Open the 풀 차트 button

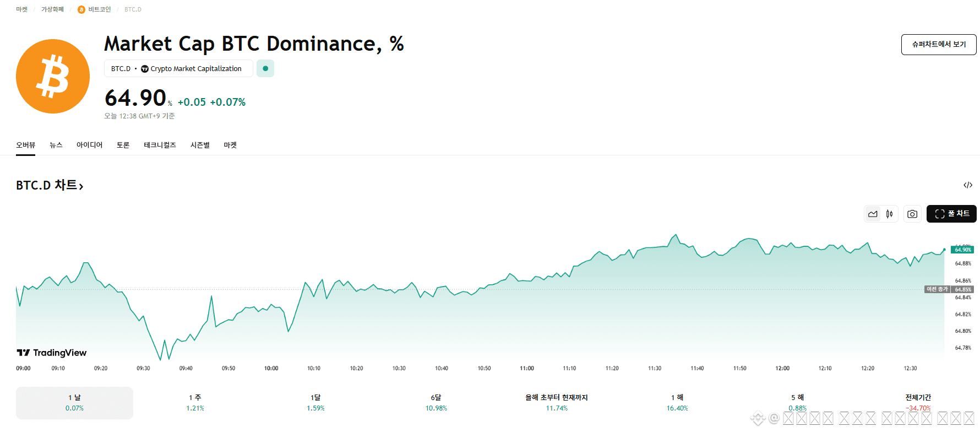tap(951, 214)
